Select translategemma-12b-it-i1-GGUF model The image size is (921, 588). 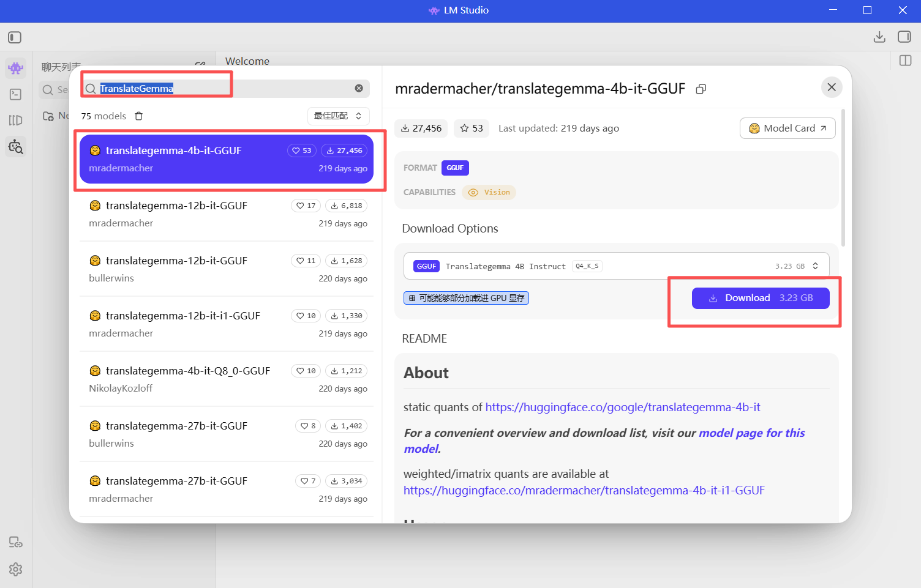click(227, 324)
